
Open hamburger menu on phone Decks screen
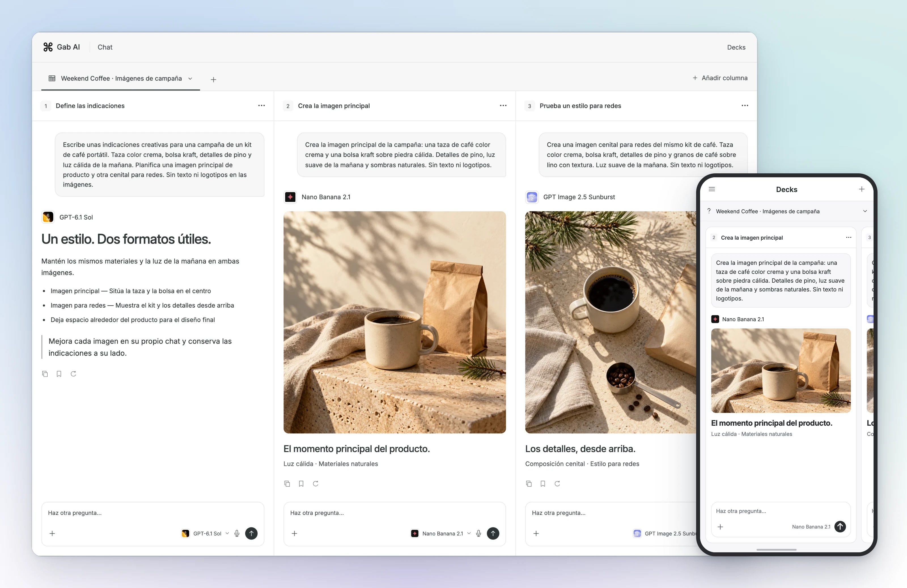pos(712,189)
